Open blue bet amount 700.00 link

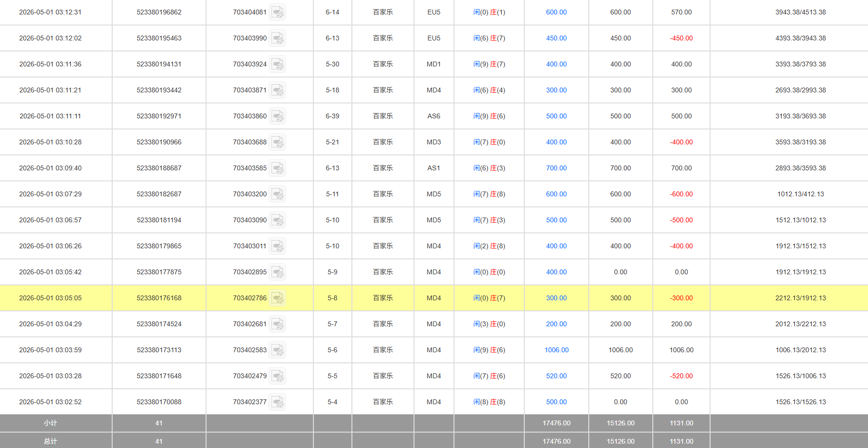coord(556,168)
